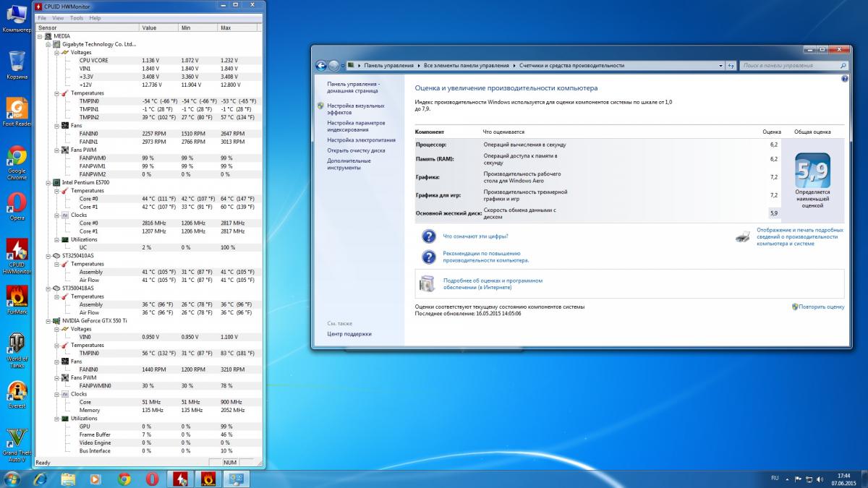This screenshot has height=488, width=868.
Task: Open the Help menu in HWMonitor
Action: [95, 18]
